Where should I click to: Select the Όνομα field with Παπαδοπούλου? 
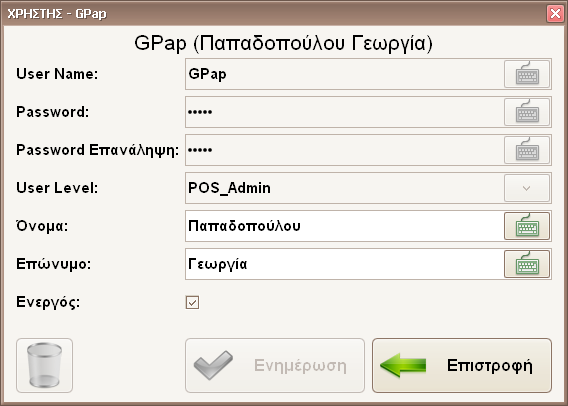pyautogui.click(x=344, y=226)
